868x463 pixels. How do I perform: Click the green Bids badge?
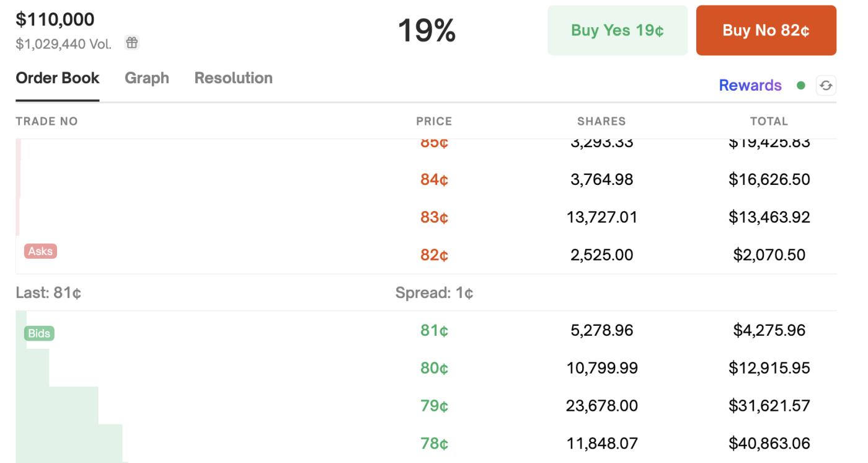40,333
